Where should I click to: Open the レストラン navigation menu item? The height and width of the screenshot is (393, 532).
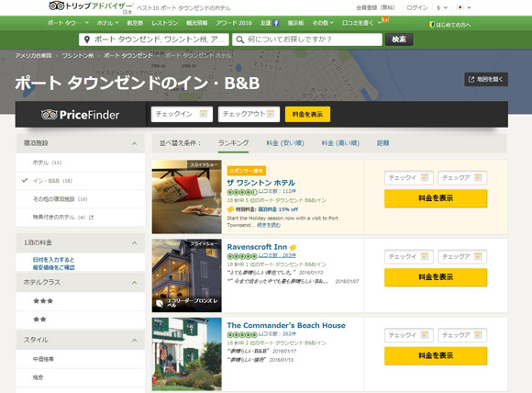164,23
